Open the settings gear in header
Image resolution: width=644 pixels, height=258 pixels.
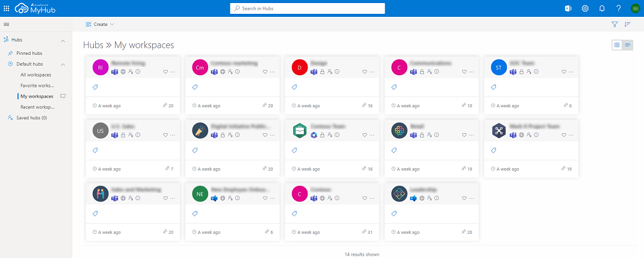[585, 8]
